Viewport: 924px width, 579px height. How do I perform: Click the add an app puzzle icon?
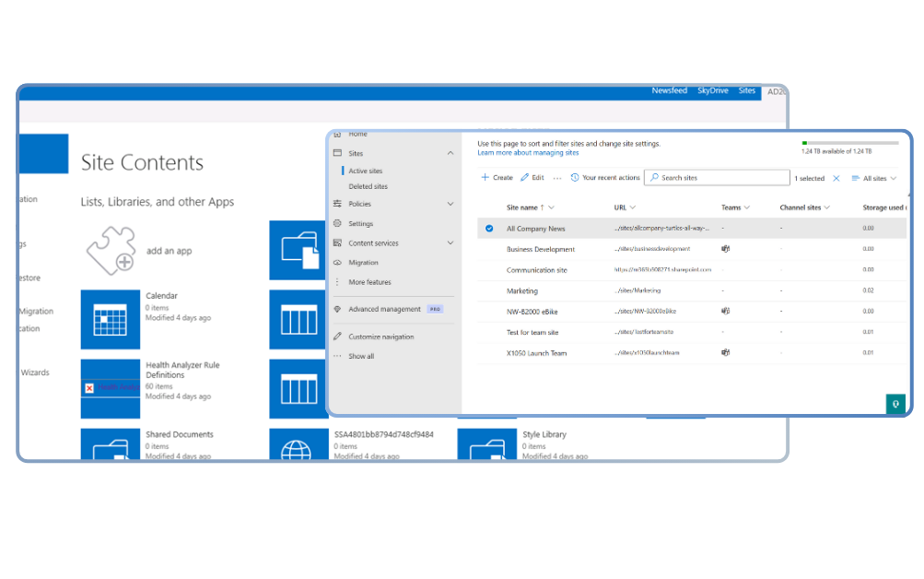point(111,250)
